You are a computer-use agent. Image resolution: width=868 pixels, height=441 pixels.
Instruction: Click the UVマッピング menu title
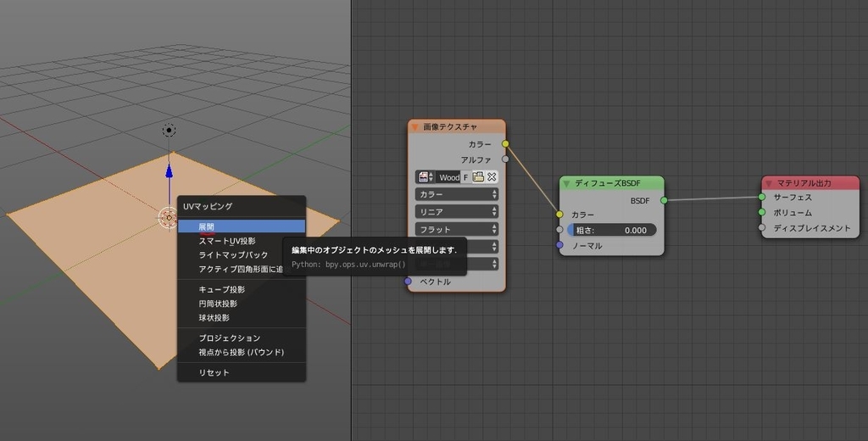coord(208,206)
